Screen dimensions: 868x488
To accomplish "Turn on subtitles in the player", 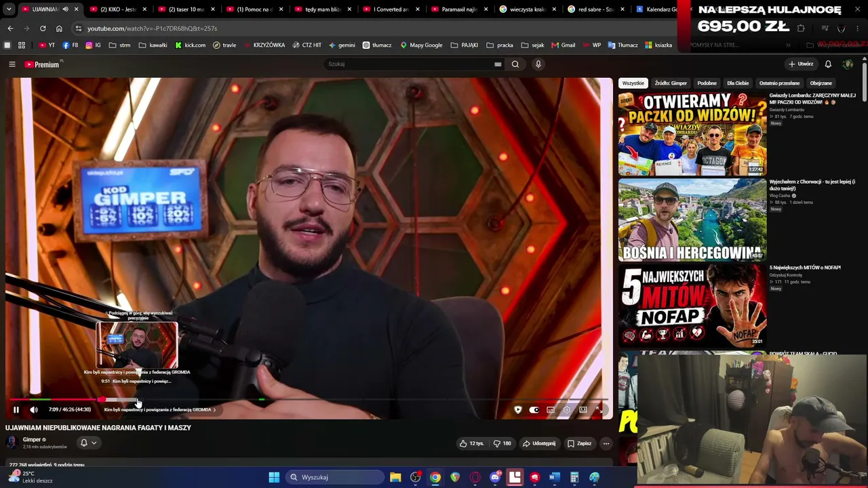I will click(x=551, y=409).
